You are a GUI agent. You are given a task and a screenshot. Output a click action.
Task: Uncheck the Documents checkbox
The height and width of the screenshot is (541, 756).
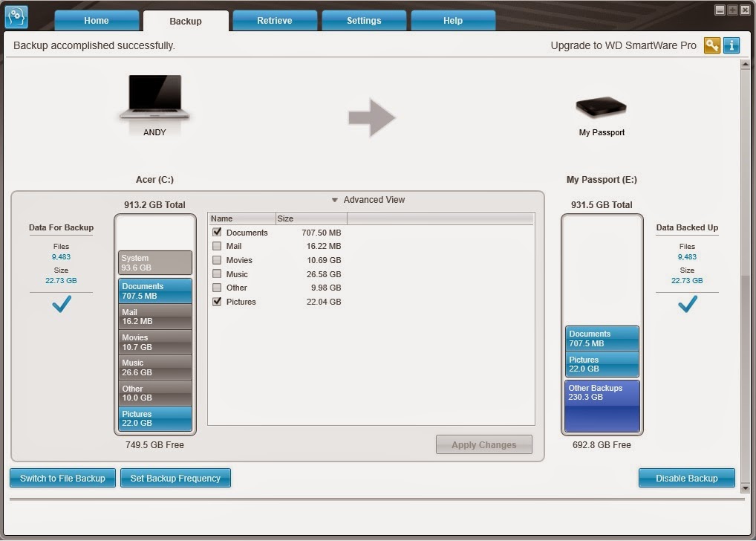coord(217,232)
